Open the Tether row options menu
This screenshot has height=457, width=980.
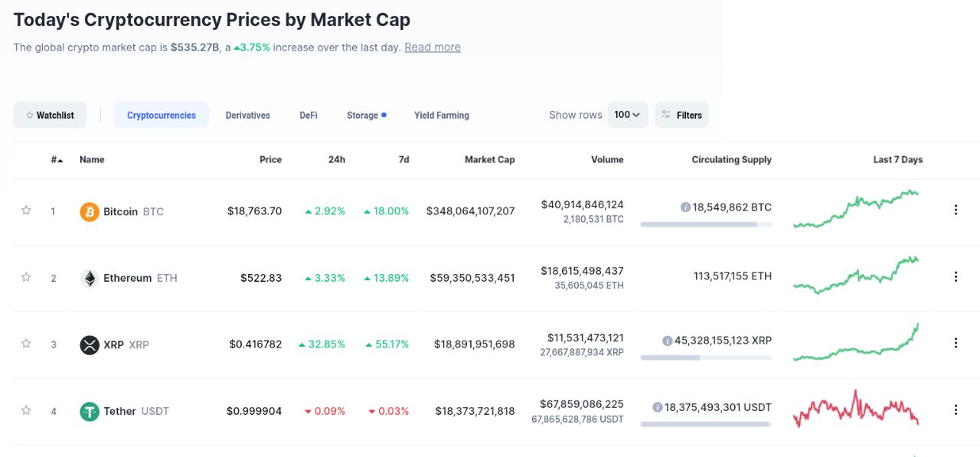tap(955, 410)
